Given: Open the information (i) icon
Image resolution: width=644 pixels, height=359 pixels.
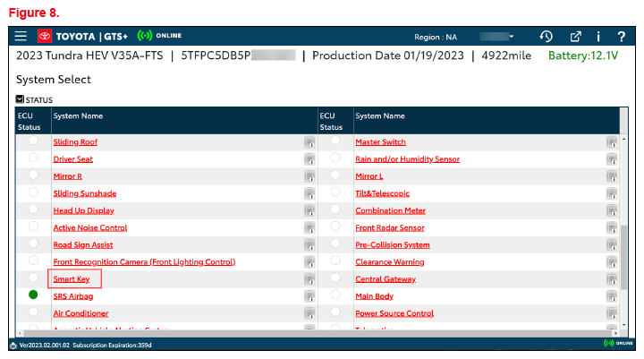Looking at the screenshot, I should pyautogui.click(x=598, y=37).
